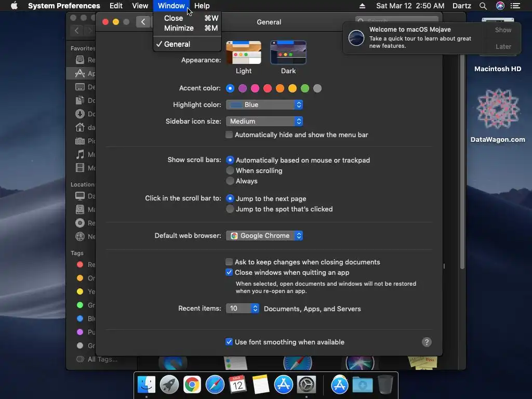Select purple accent color
The width and height of the screenshot is (532, 399).
tap(243, 88)
